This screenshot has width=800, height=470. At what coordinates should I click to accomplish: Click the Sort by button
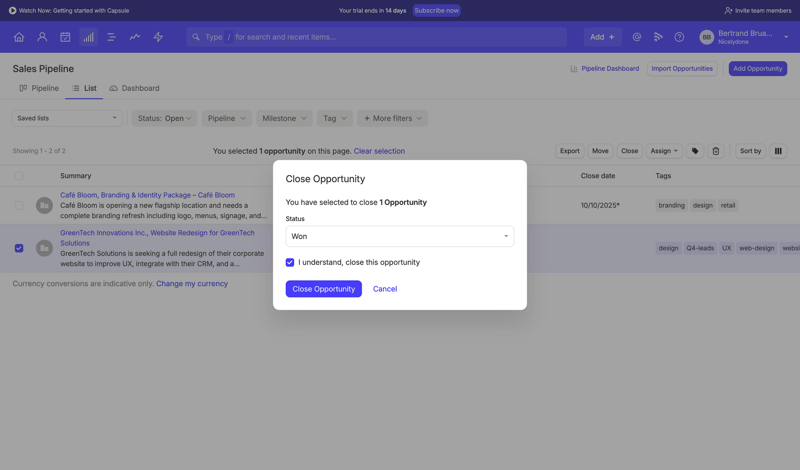751,151
